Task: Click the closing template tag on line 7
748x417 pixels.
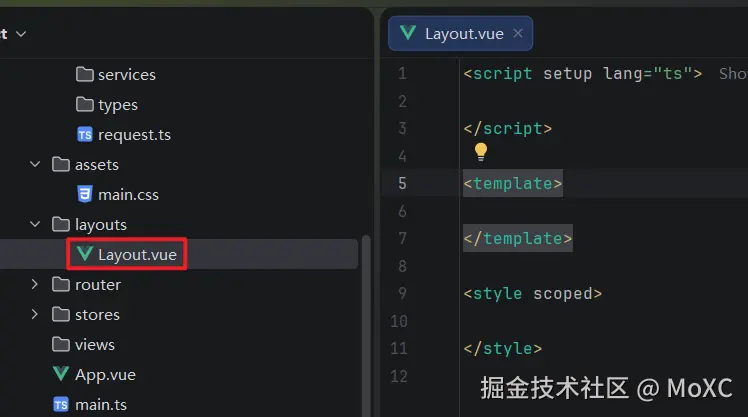Action: (518, 238)
